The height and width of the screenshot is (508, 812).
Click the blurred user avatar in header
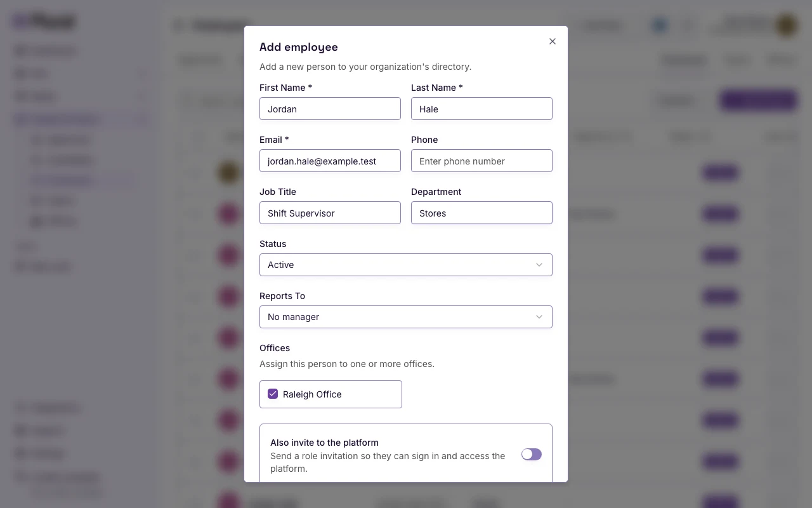(787, 25)
